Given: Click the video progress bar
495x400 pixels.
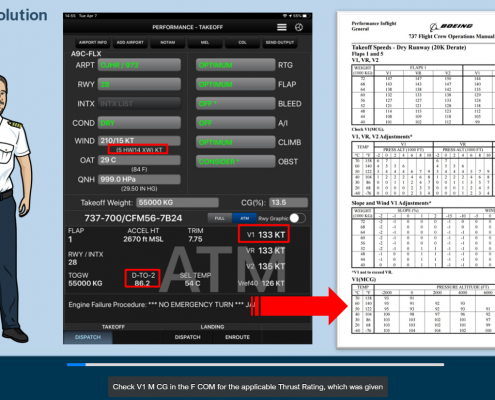Looking at the screenshot, I should [x=255, y=365].
